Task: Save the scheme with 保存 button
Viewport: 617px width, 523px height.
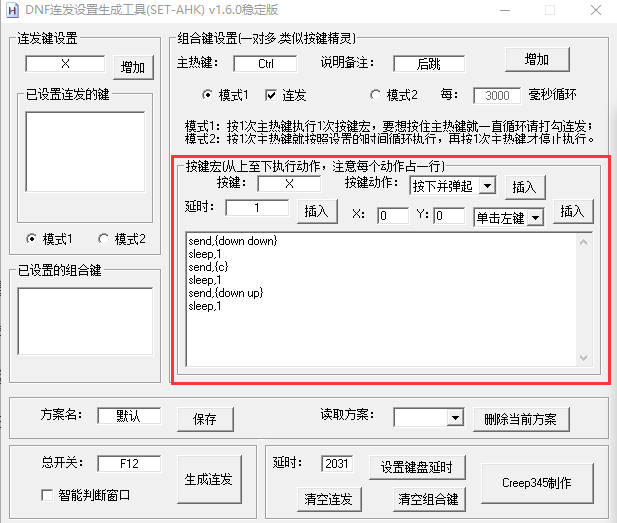Action: [x=205, y=419]
